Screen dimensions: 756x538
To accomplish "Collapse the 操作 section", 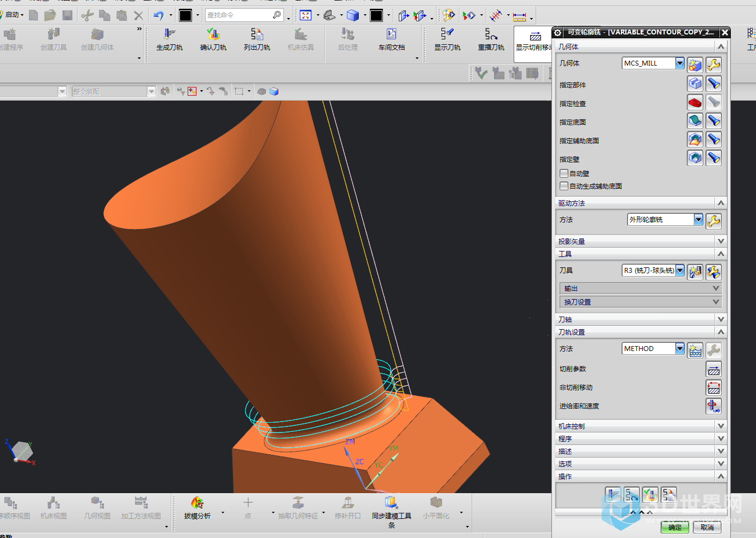I will click(x=641, y=476).
